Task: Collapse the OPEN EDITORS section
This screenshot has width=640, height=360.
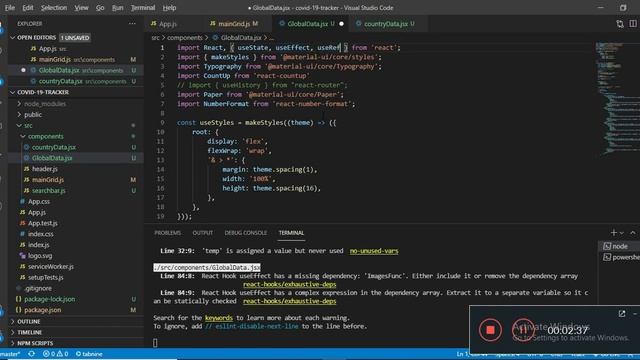Action: pos(36,38)
